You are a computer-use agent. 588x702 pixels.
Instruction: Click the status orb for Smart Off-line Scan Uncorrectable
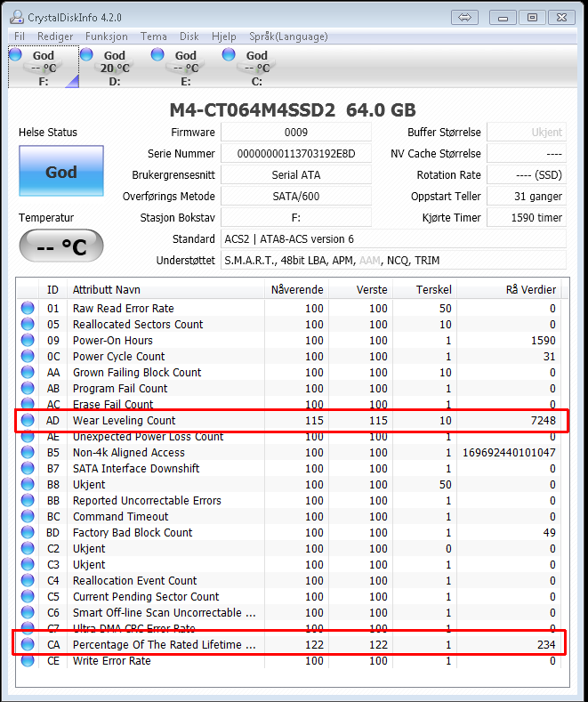(x=28, y=612)
